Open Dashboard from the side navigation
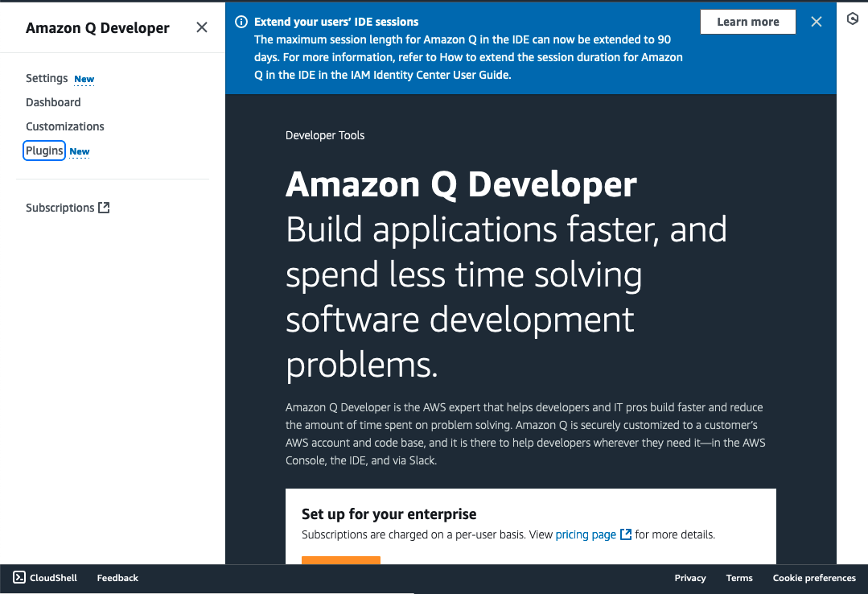868x594 pixels. tap(53, 102)
